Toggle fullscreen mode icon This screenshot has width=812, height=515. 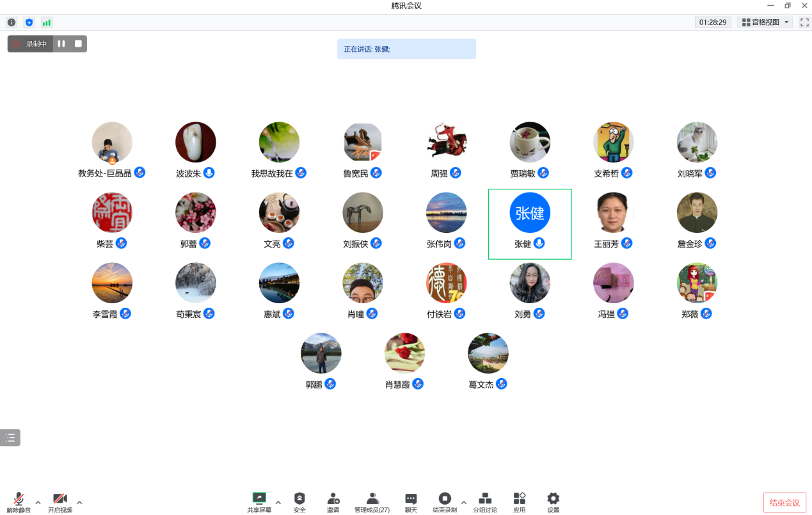click(x=804, y=22)
